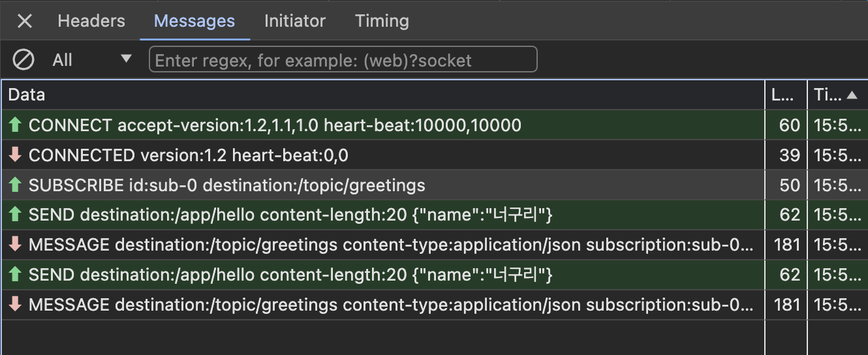Click the first MESSAGE frame received arrow
868x355 pixels.
pos(15,245)
